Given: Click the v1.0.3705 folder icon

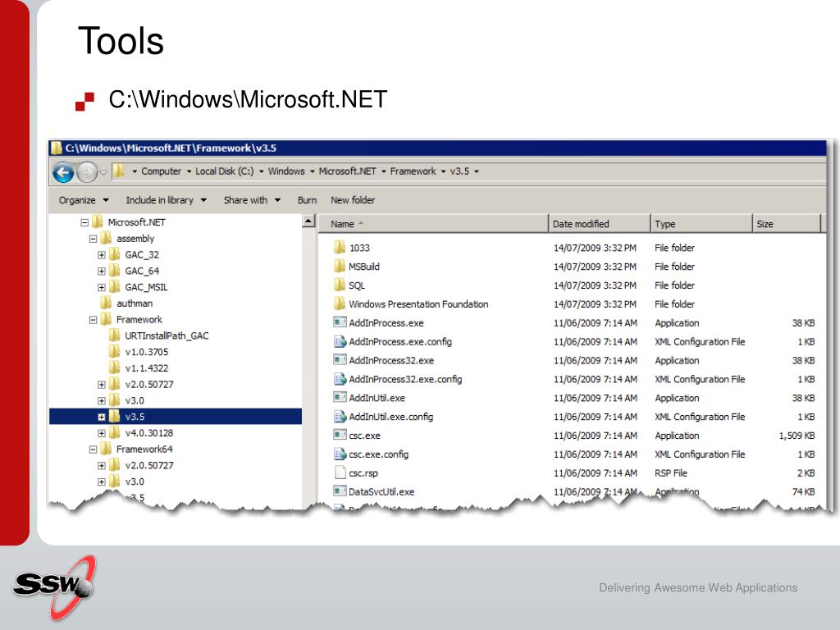Looking at the screenshot, I should tap(114, 351).
